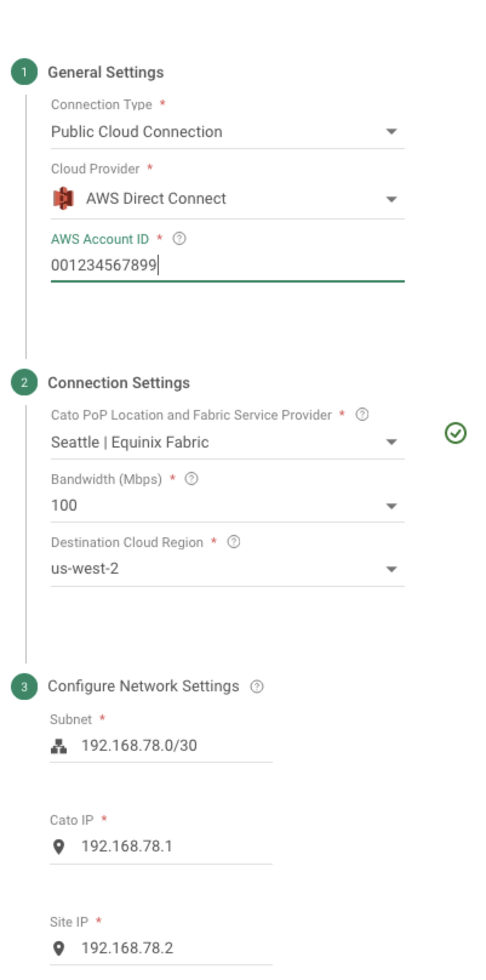Click the Cato IP location pin icon
The width and height of the screenshot is (486, 980).
pos(59,847)
